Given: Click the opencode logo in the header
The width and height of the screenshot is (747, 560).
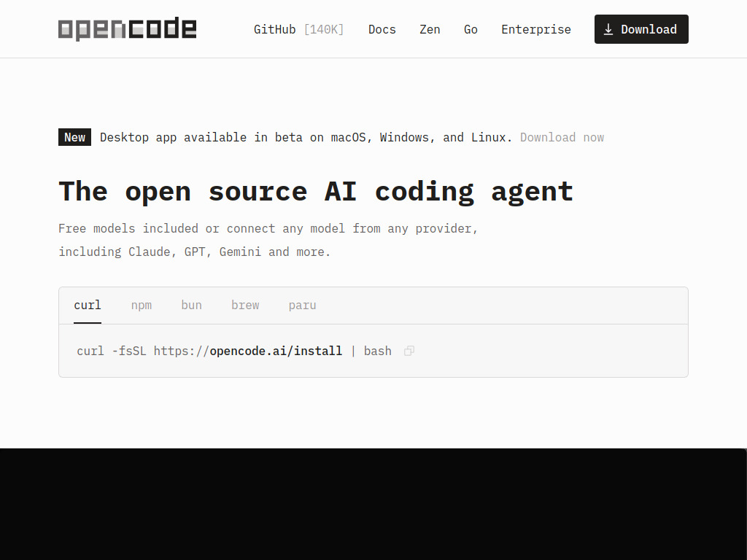Looking at the screenshot, I should [127, 29].
